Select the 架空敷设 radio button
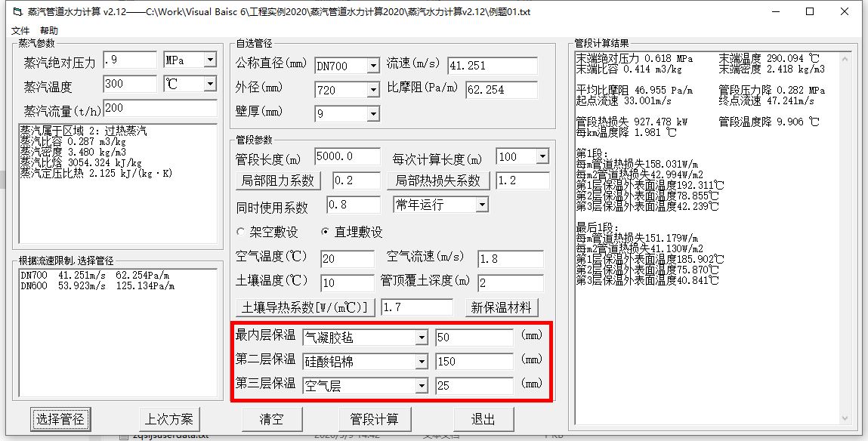868x441 pixels. (242, 232)
